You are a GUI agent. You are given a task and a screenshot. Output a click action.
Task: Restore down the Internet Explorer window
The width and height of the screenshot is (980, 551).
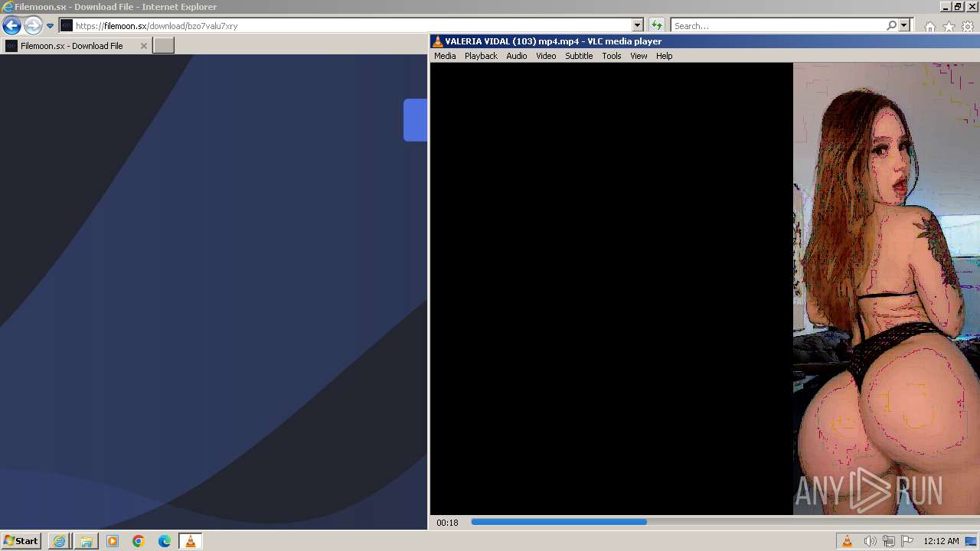[958, 7]
